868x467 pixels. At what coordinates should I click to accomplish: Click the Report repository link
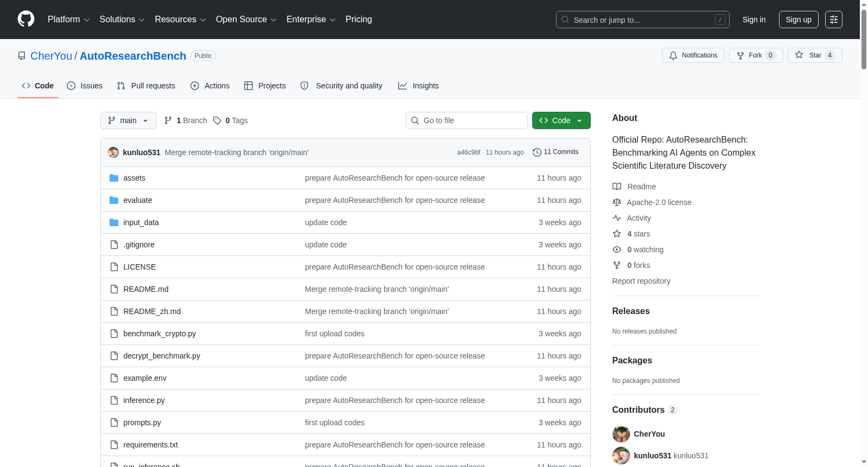point(641,281)
